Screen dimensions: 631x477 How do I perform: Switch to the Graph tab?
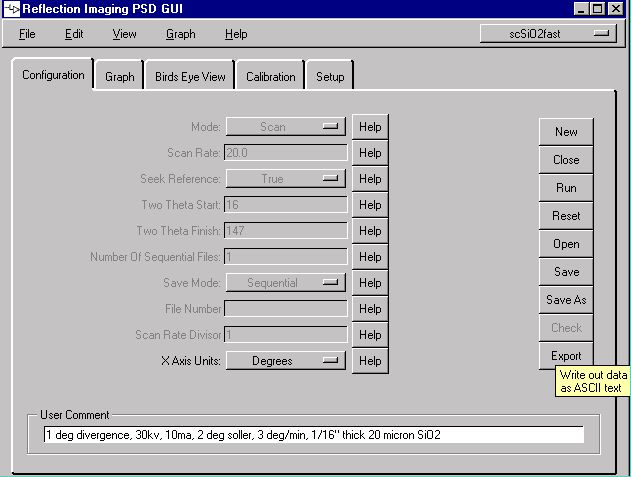click(x=120, y=76)
